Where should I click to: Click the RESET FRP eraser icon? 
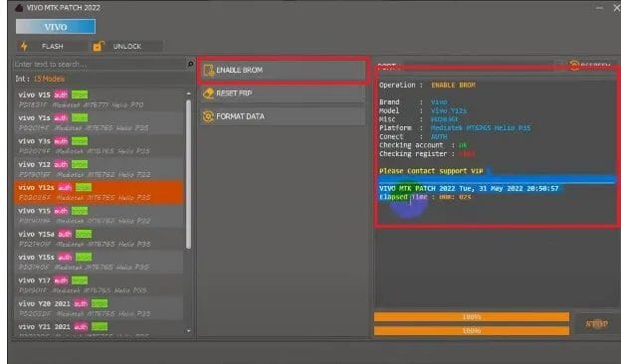pos(208,93)
